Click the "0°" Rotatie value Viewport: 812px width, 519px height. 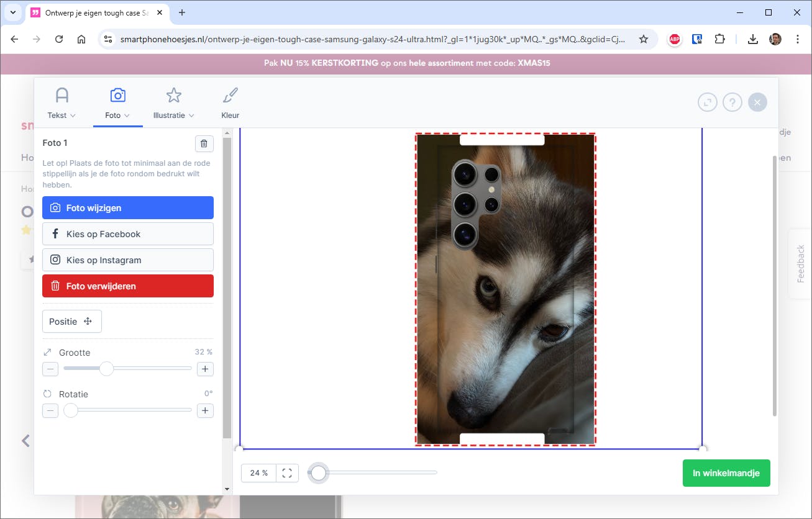(209, 394)
